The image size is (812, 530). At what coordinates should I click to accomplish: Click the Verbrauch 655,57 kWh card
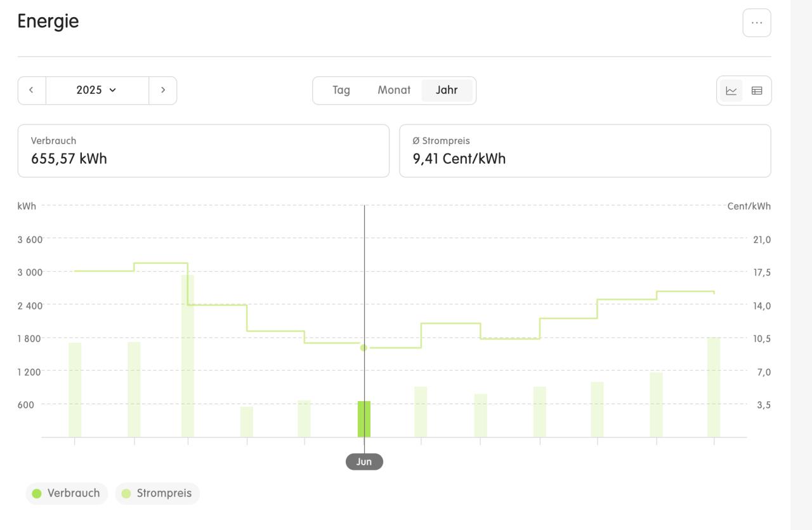click(203, 150)
